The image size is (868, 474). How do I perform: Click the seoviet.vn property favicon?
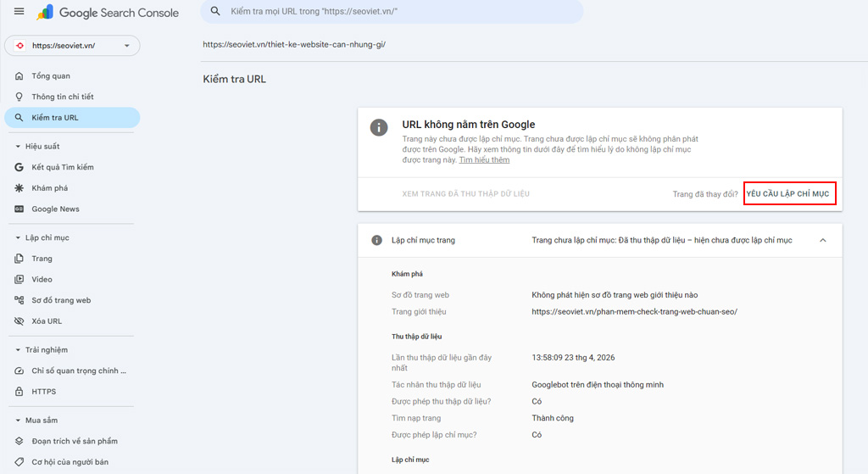pyautogui.click(x=20, y=46)
